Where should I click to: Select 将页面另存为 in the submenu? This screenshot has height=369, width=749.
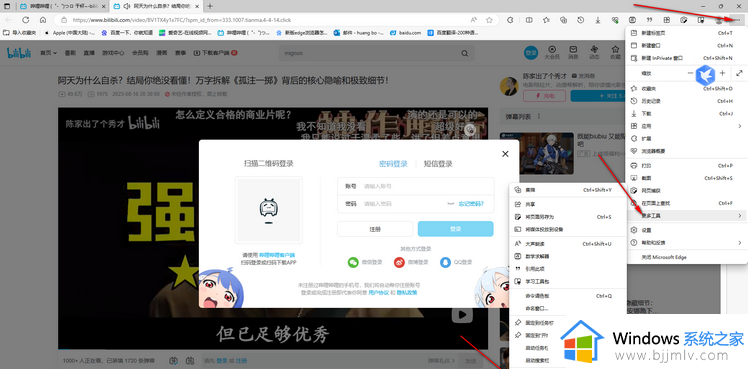tap(568, 217)
